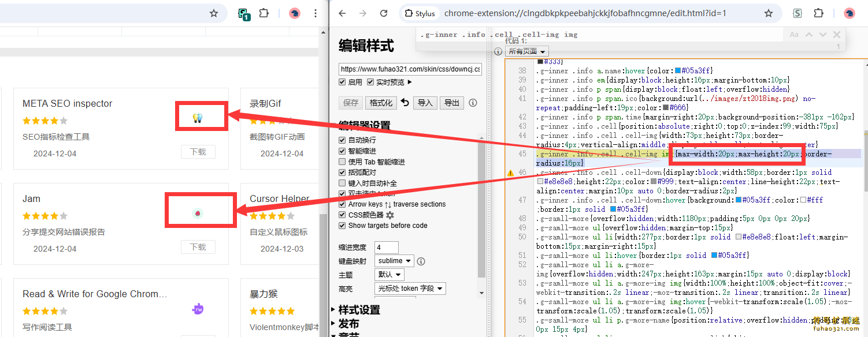Click #05a3ff color swatch on line 38
The width and height of the screenshot is (868, 337).
coord(678,71)
